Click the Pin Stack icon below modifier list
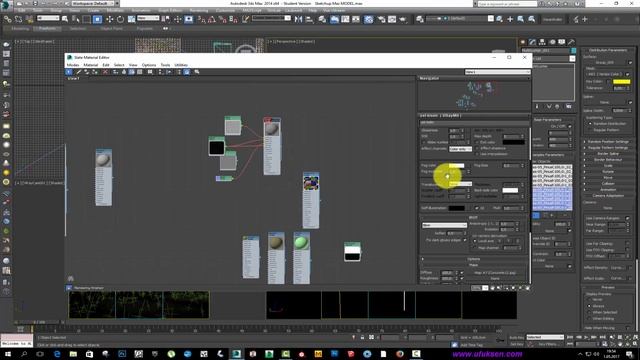 click(537, 107)
